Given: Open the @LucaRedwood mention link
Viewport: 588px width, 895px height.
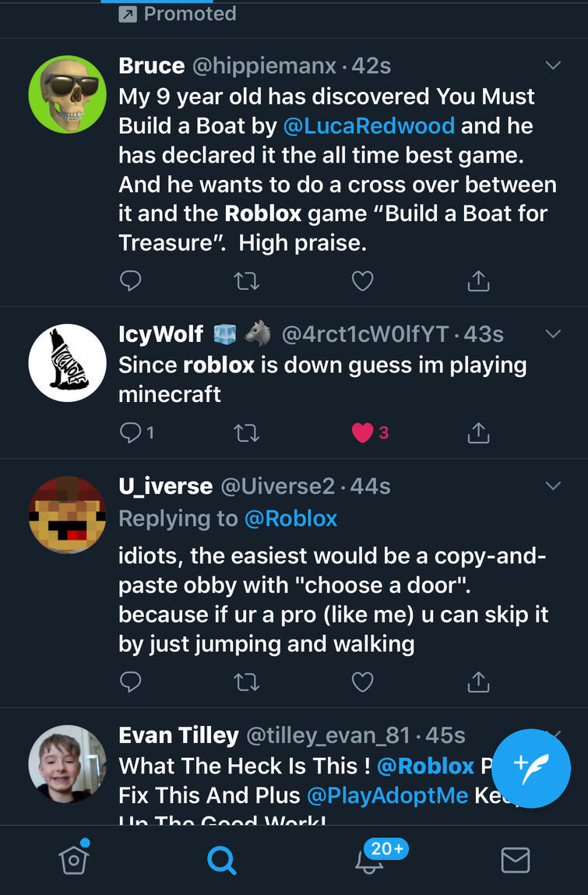Looking at the screenshot, I should 368,125.
